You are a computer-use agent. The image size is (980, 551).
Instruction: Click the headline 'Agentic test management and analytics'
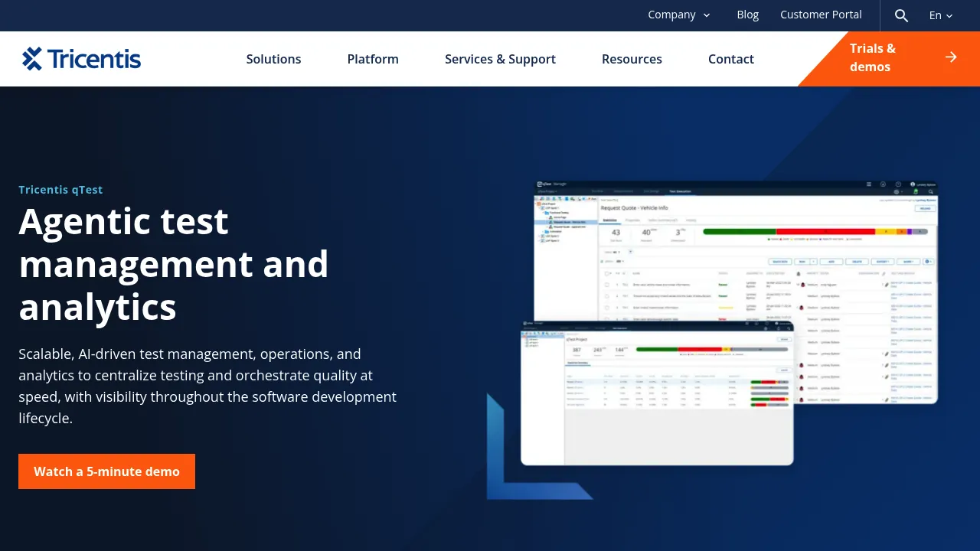pyautogui.click(x=174, y=264)
